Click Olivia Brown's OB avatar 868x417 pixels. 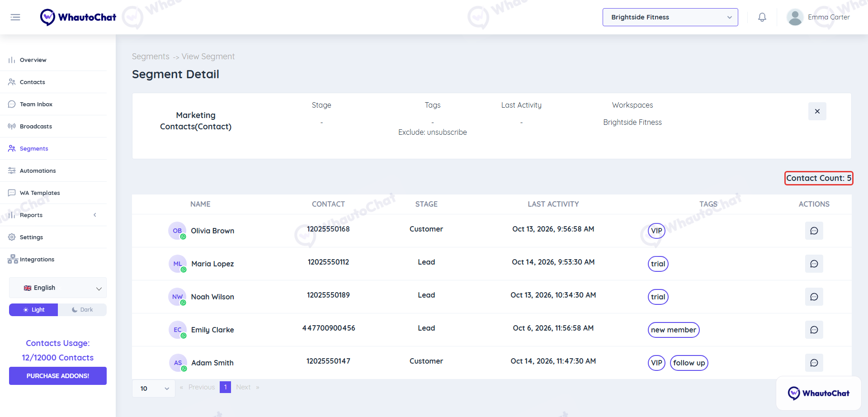pos(177,231)
